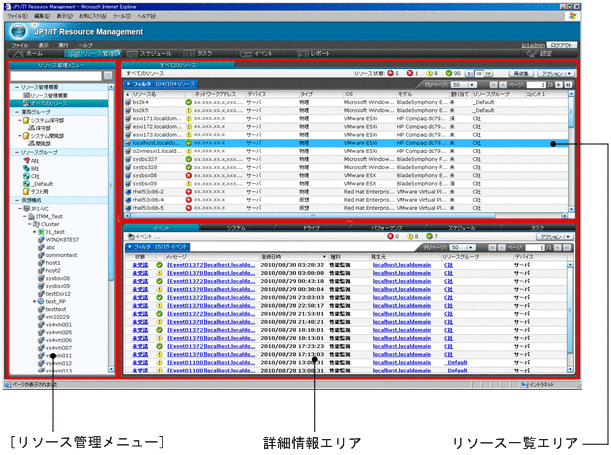Viewport: 611px width, 455px height.
Task: Select the WIN2K8TEST virtual machine icon
Action: 41,240
